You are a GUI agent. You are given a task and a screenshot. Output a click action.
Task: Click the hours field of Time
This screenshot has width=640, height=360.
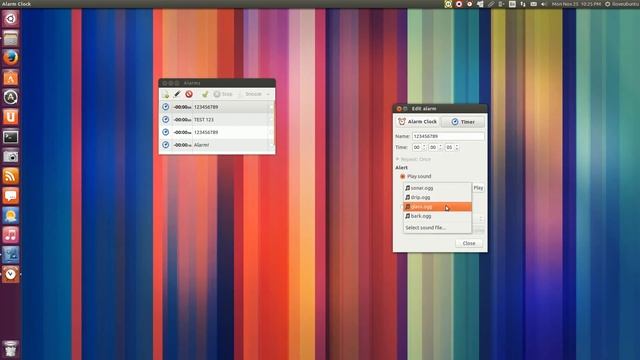tap(417, 147)
